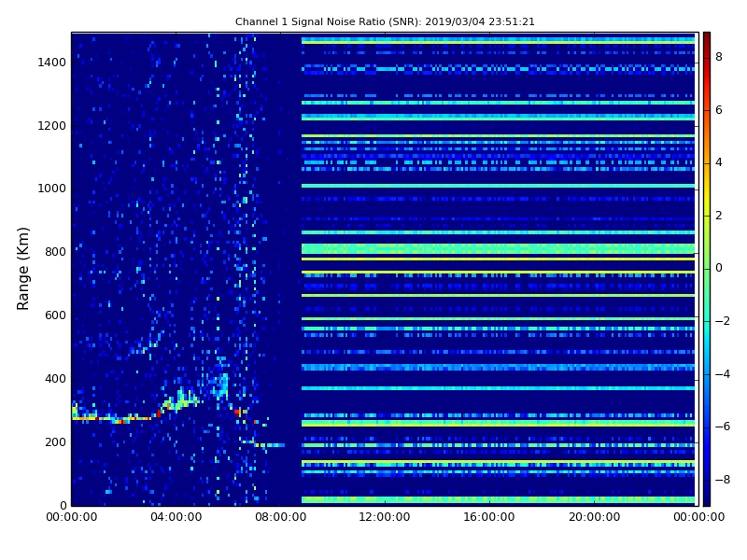Click the 200 y-axis tick label
This screenshot has height=560, width=747.
tap(55, 442)
